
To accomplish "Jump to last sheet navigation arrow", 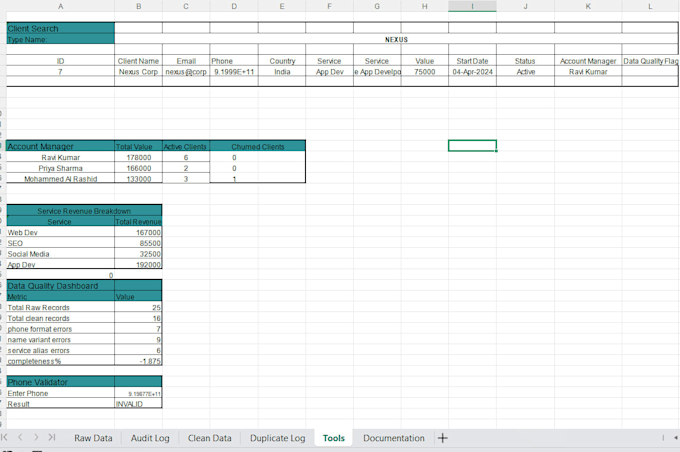I will (x=52, y=437).
